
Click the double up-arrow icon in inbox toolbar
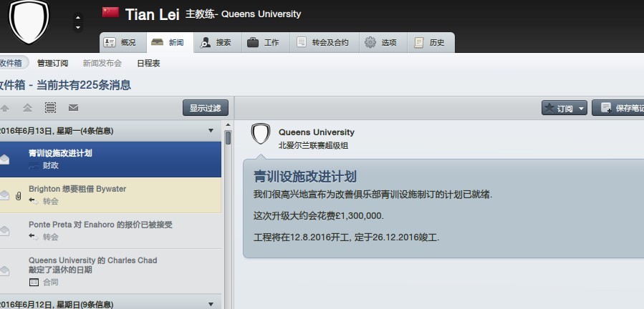[27, 108]
